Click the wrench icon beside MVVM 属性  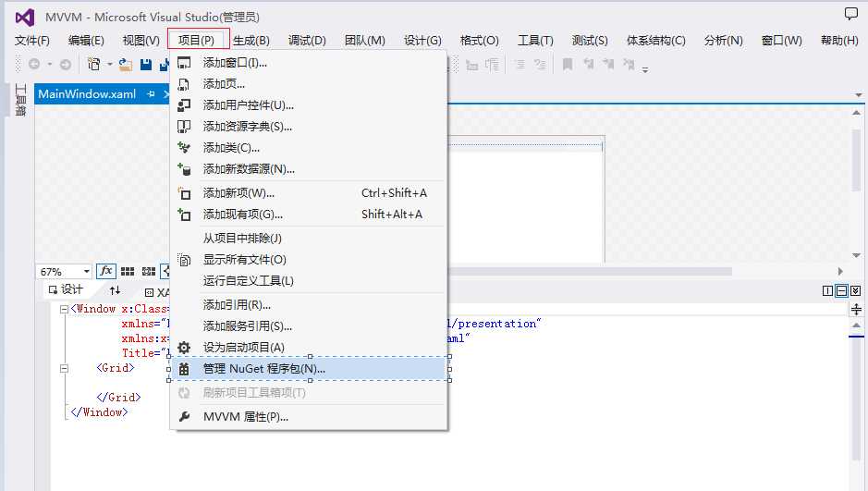click(x=184, y=416)
